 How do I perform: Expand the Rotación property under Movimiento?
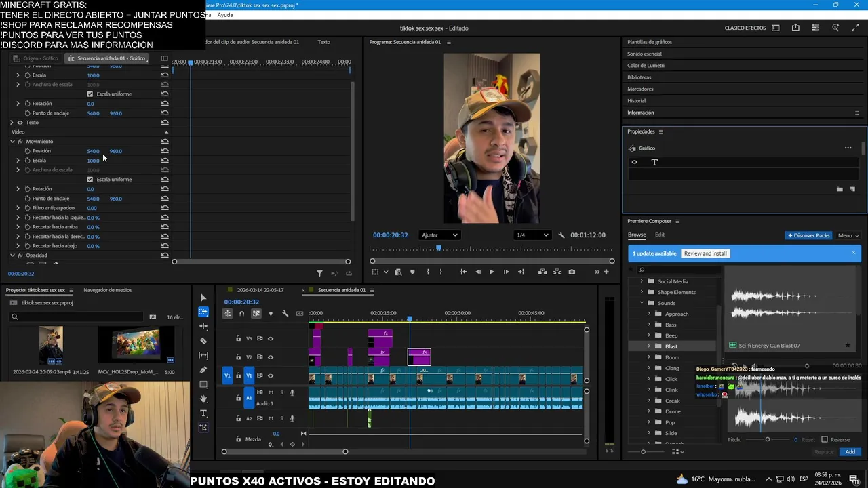18,189
